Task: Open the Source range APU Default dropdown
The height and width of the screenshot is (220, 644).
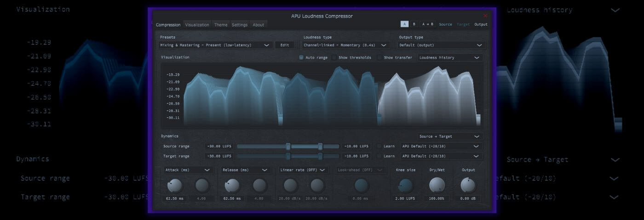Action: (x=441, y=146)
